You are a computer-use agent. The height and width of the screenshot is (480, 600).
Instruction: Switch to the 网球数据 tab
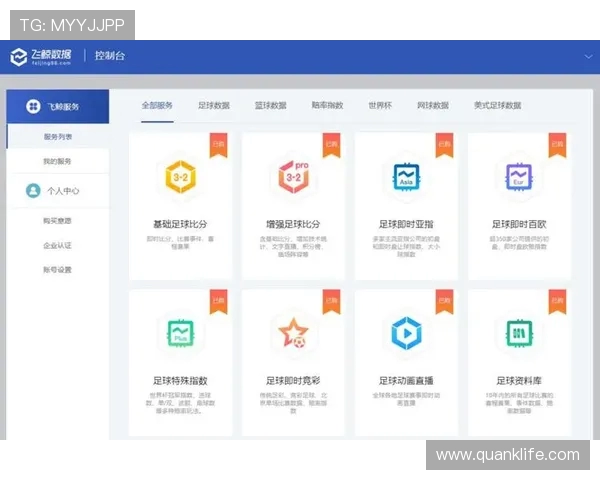[x=433, y=105]
